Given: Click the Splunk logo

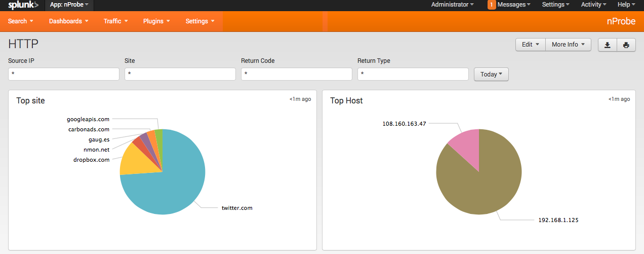Looking at the screenshot, I should tap(23, 5).
